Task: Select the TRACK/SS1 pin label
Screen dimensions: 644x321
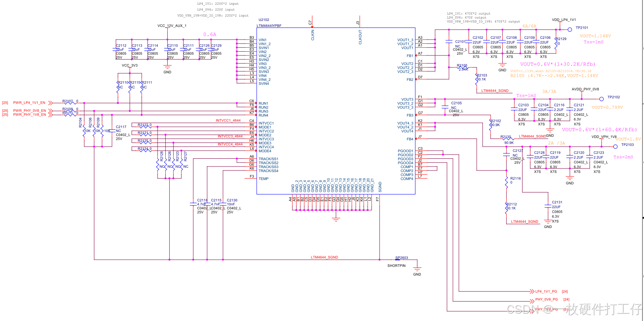Action: click(x=269, y=159)
